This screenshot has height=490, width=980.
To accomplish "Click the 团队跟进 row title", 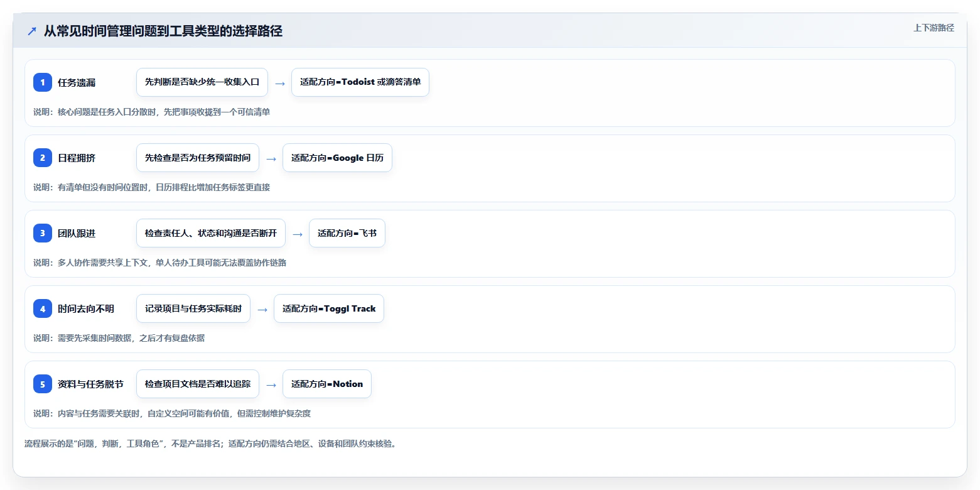I will (x=77, y=233).
